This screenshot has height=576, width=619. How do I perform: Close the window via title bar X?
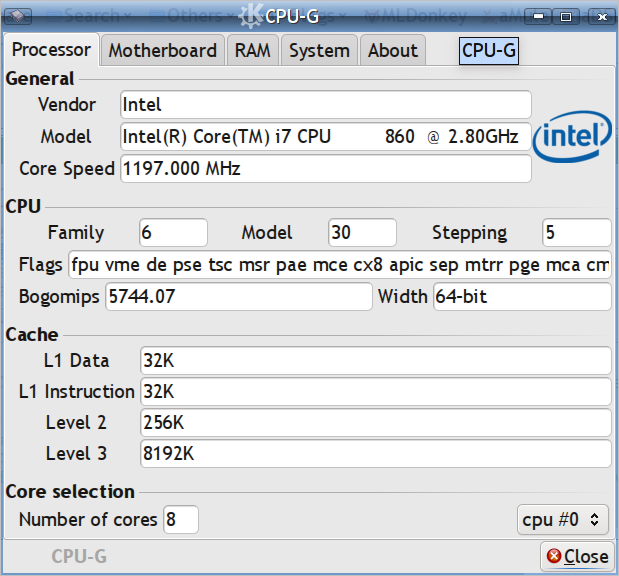[602, 17]
